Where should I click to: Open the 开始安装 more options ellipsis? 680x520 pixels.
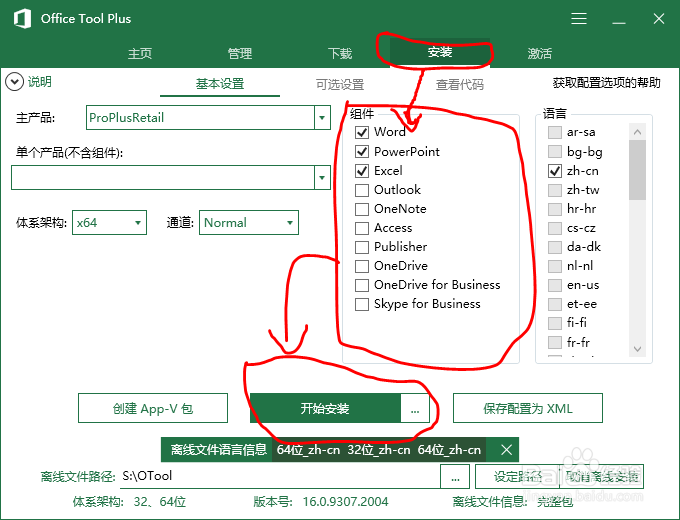tap(415, 408)
